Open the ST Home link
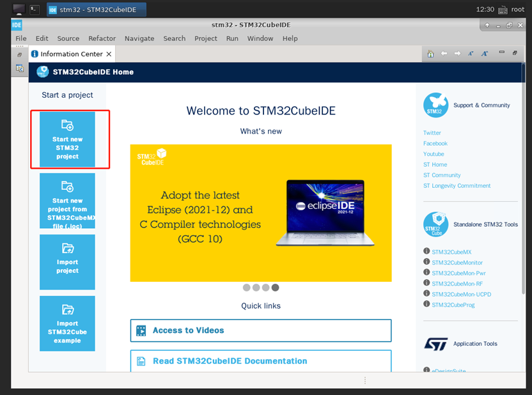532x395 pixels. (435, 164)
